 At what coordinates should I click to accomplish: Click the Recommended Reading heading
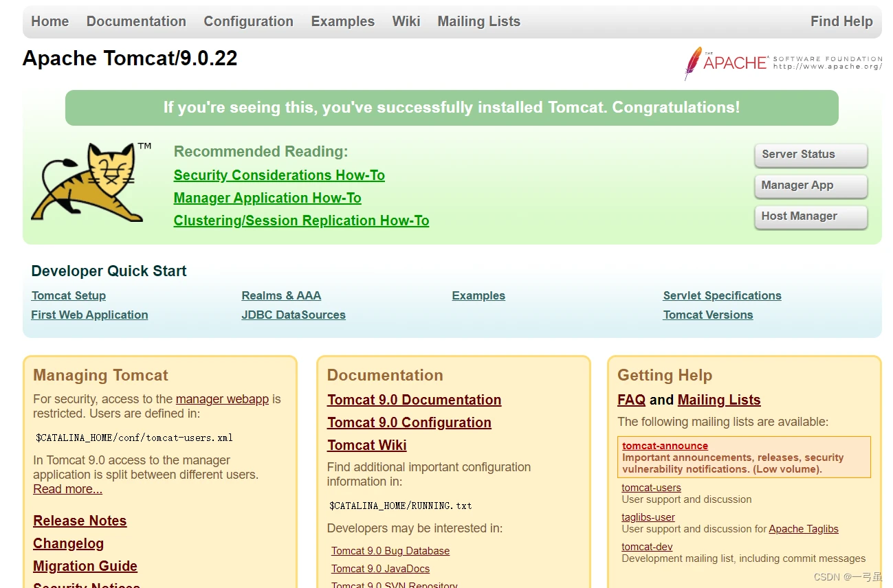click(x=261, y=151)
